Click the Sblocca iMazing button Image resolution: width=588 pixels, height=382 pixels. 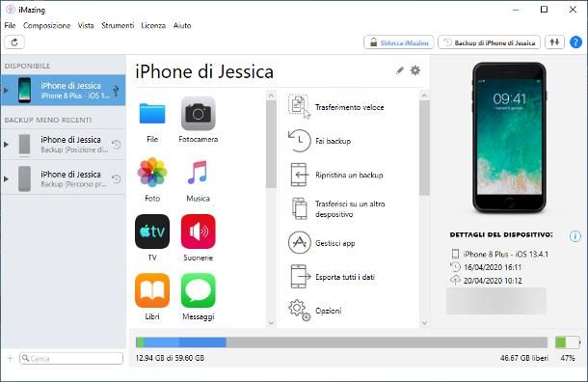tap(399, 42)
